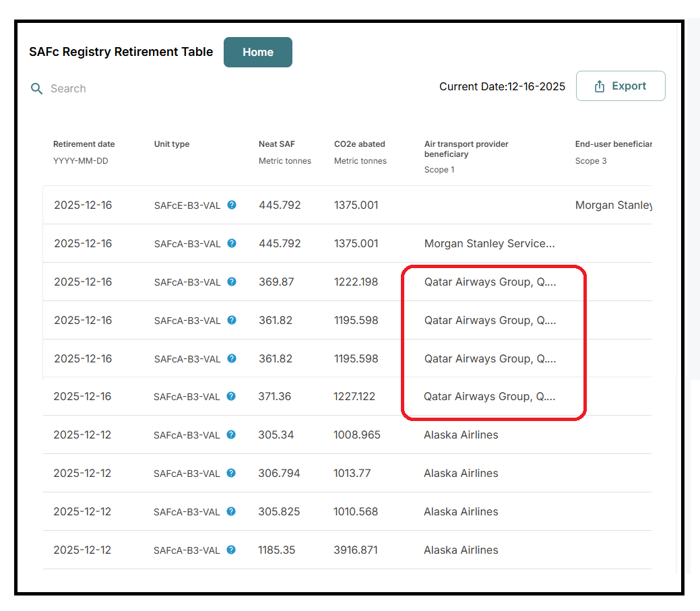Open help icon in 306.794 row
This screenshot has width=700, height=611.
coord(231,473)
